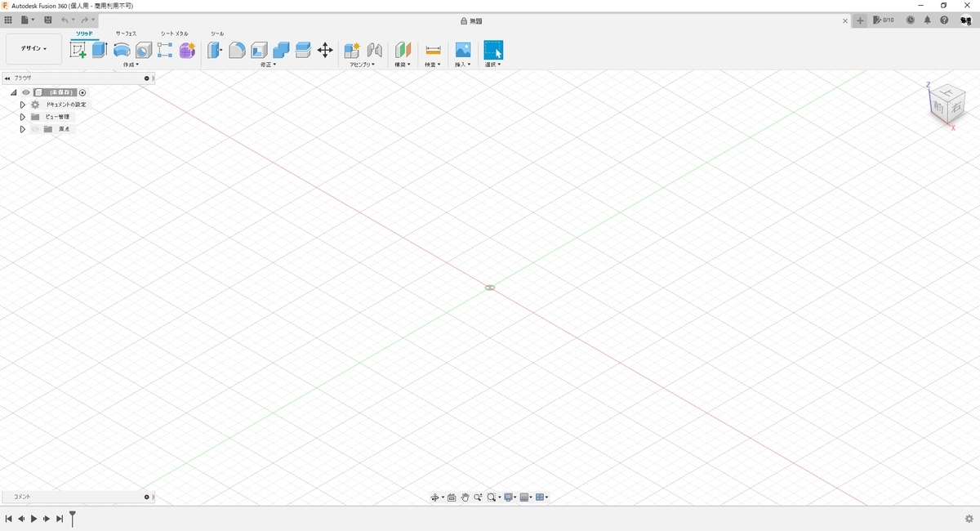Open the Help question mark menu
This screenshot has width=980, height=531.
945,20
